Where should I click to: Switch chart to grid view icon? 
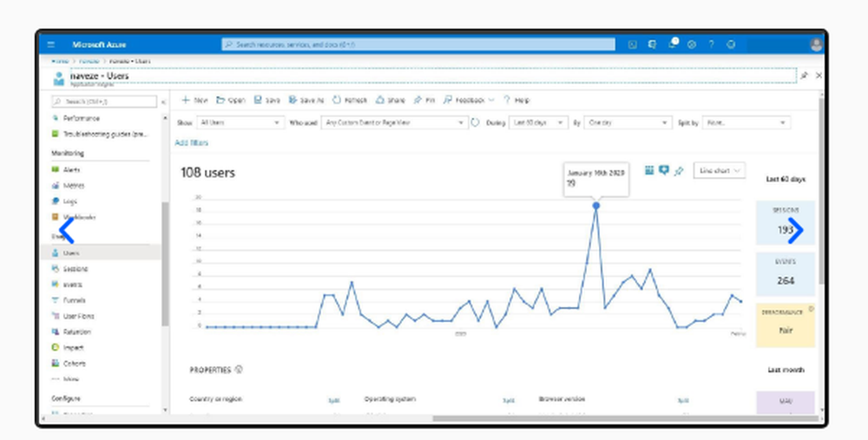tap(649, 170)
